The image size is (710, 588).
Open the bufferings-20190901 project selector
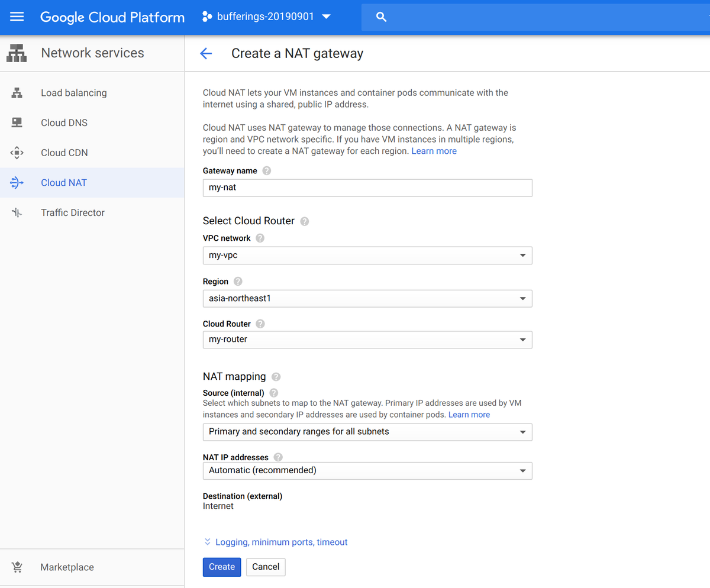tap(266, 17)
